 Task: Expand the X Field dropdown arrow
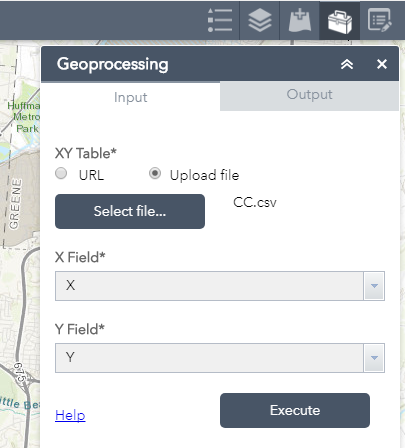coord(374,286)
